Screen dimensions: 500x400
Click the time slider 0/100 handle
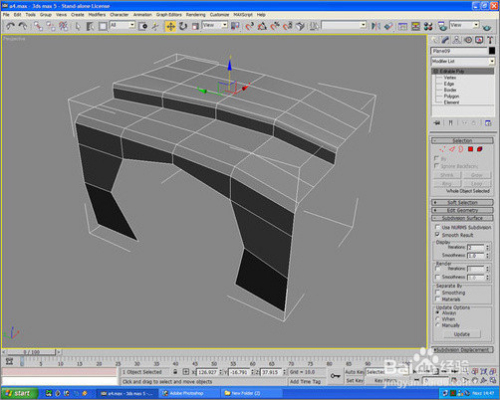32,352
